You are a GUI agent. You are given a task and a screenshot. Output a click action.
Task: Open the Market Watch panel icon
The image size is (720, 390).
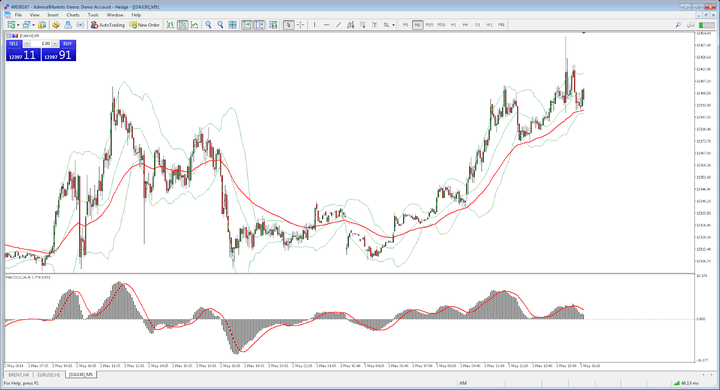click(x=42, y=25)
